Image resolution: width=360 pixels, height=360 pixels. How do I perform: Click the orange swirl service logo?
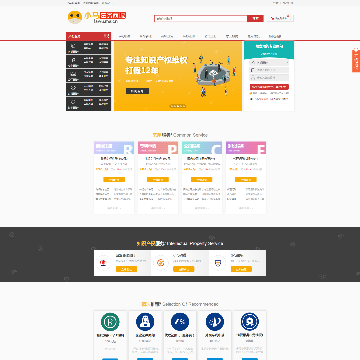(x=161, y=263)
